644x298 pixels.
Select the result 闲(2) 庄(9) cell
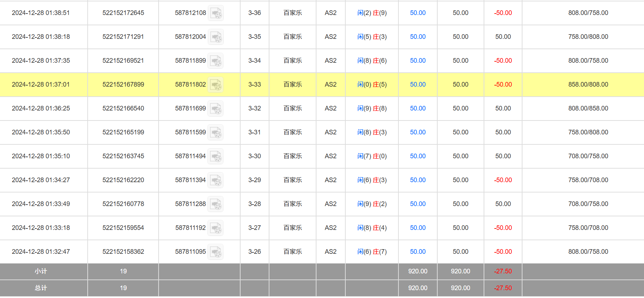click(372, 13)
